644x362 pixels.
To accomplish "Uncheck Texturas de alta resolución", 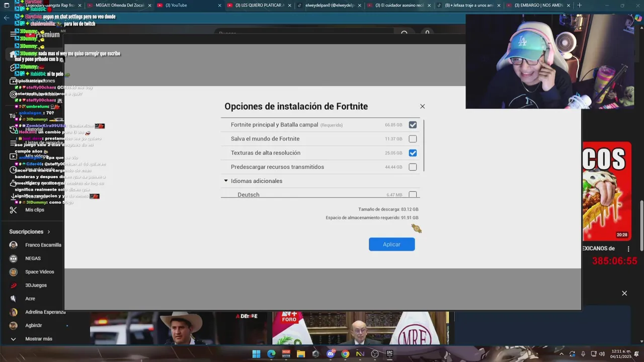I will [x=413, y=153].
